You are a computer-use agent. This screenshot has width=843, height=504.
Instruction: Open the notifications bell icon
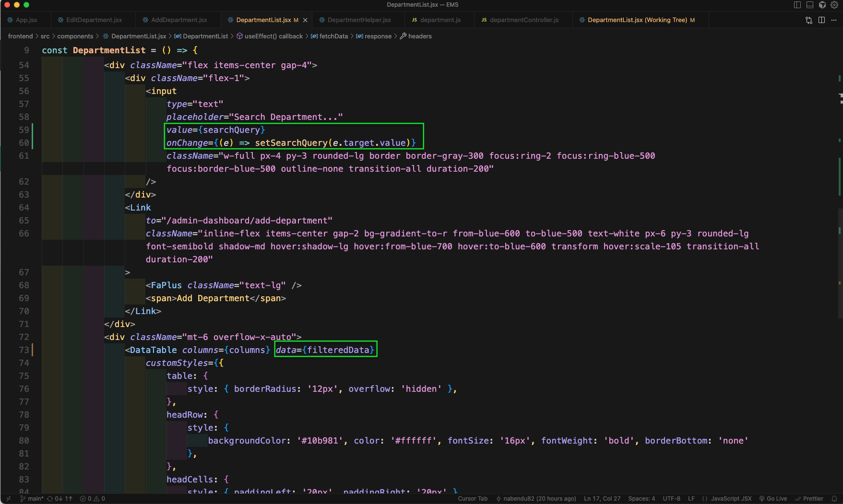(x=834, y=499)
